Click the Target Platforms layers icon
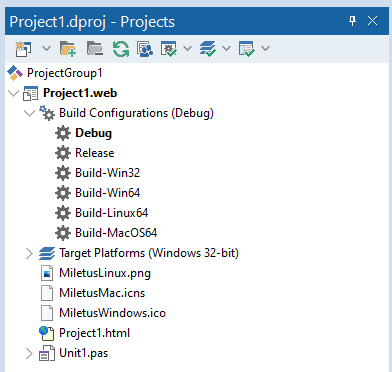Screen dimensions: 392x372 (x=47, y=254)
